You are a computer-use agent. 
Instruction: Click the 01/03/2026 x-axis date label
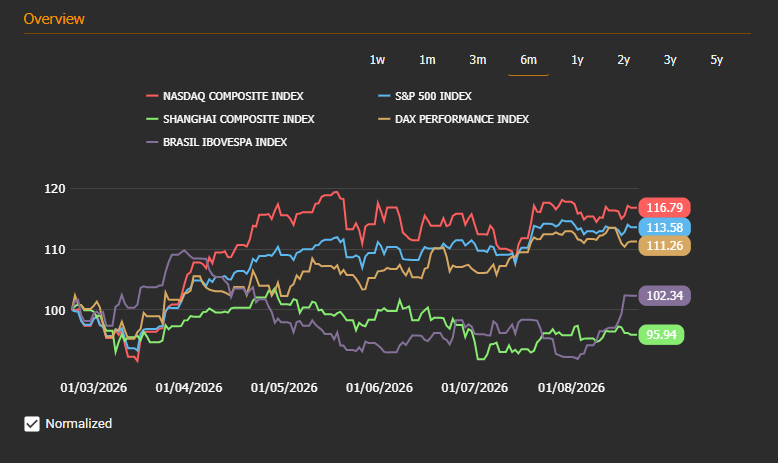pyautogui.click(x=94, y=388)
